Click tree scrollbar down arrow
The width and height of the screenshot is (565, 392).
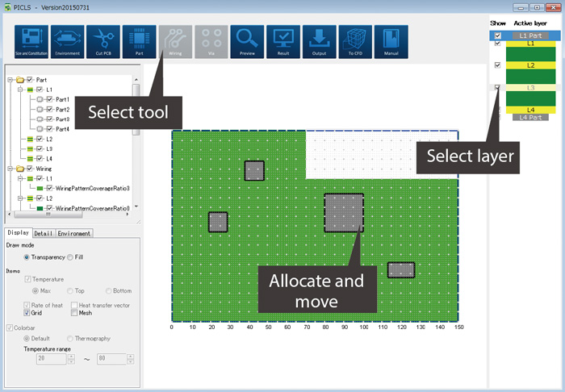(x=136, y=206)
